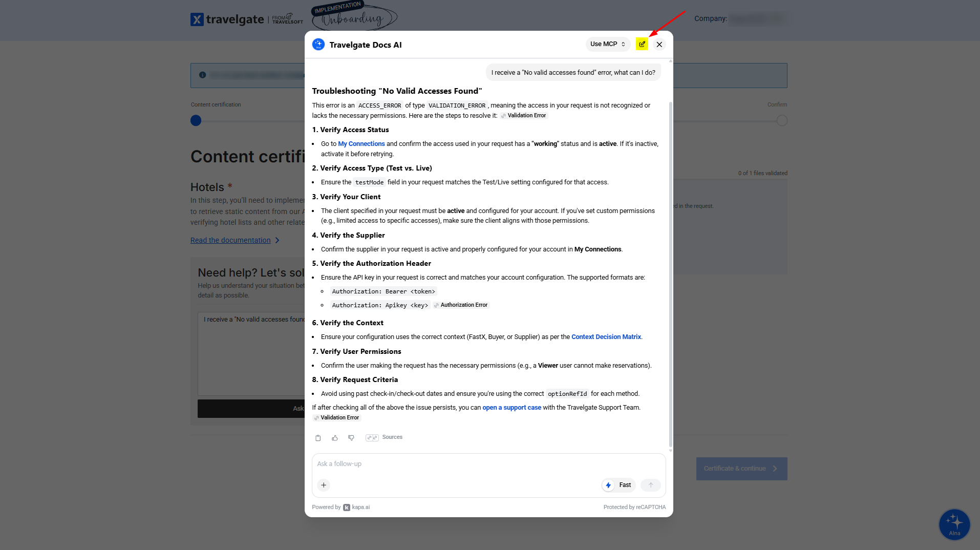Give the answer a thumbs down
Viewport: 980px width, 550px height.
[351, 438]
